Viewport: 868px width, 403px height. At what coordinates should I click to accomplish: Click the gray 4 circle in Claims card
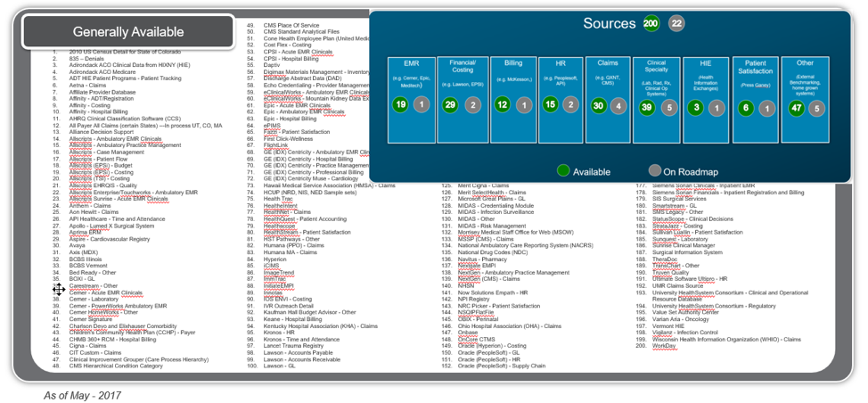(x=618, y=105)
